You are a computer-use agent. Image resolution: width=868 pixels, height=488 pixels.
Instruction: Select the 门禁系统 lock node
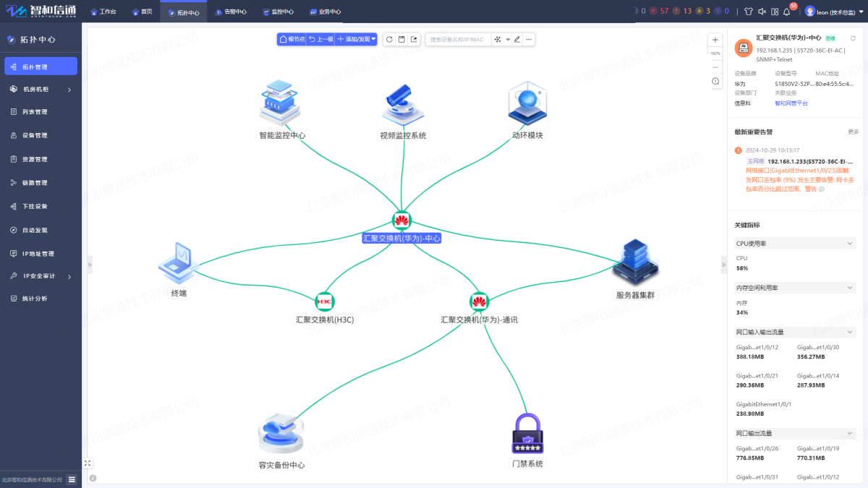527,433
